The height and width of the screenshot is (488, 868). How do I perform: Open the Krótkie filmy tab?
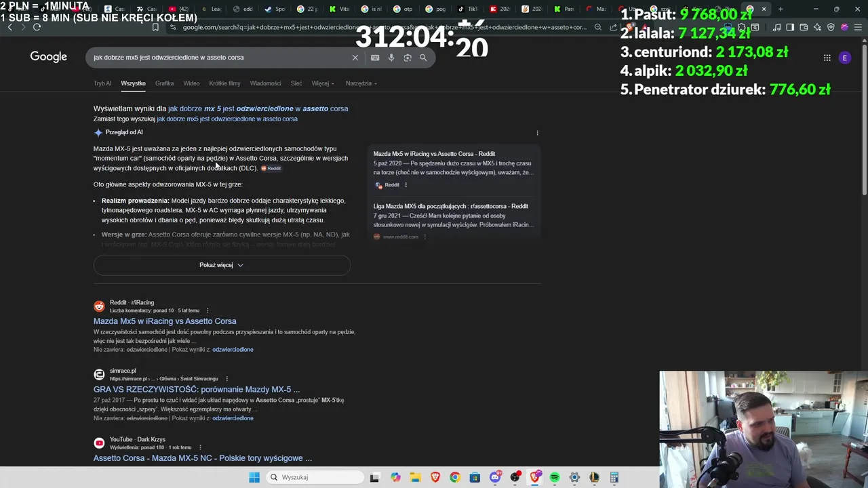pos(224,83)
